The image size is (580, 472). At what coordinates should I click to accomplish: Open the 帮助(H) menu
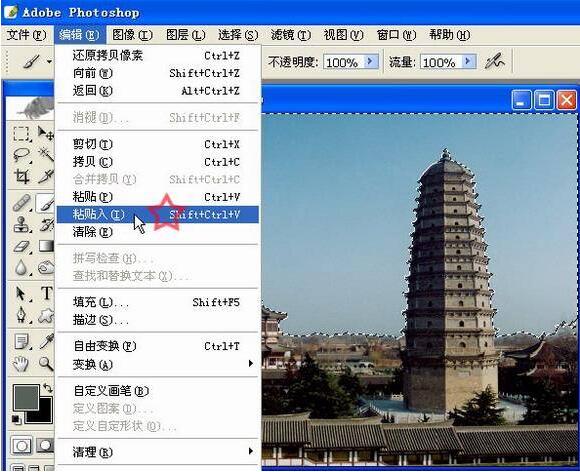449,35
